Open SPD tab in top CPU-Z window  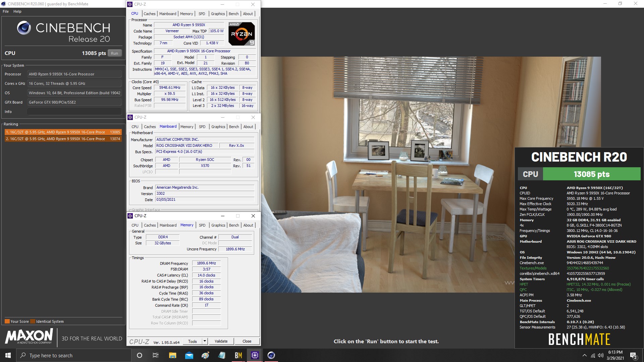(202, 14)
